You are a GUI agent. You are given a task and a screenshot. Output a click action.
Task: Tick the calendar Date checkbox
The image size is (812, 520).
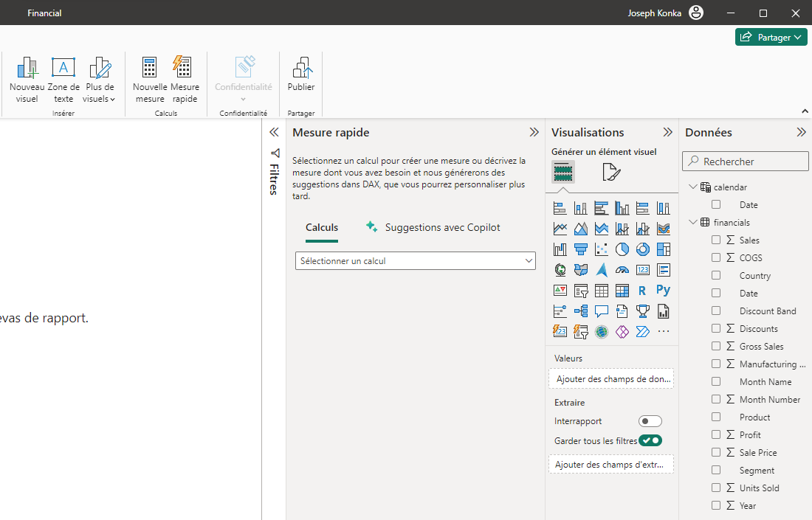(x=716, y=204)
